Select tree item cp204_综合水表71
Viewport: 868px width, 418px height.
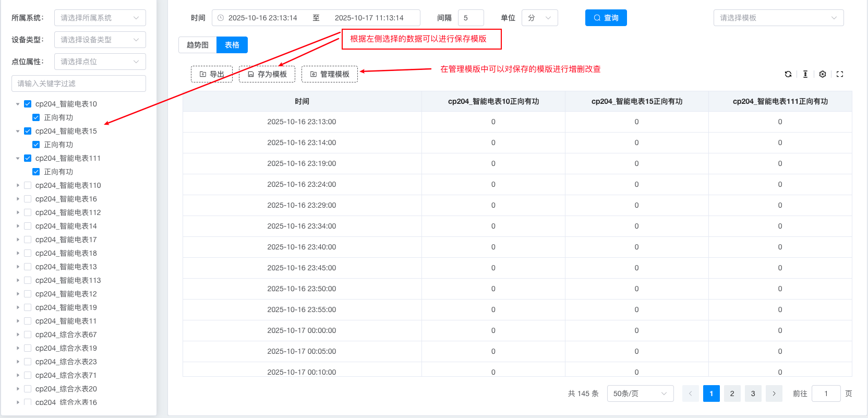66,375
